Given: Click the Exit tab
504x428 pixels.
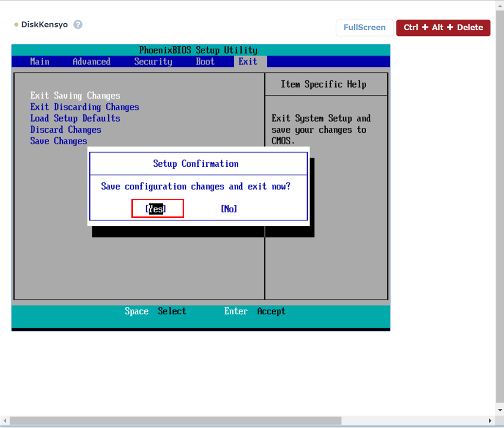Looking at the screenshot, I should (248, 61).
